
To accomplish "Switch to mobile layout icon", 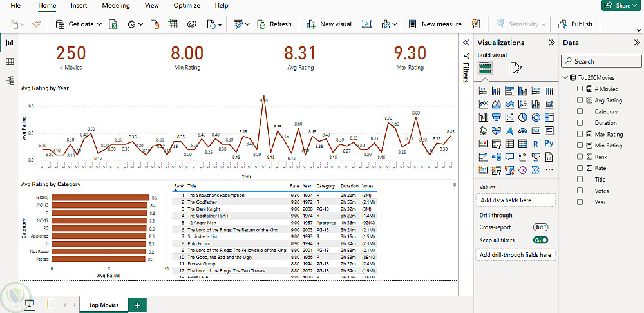I will point(50,305).
